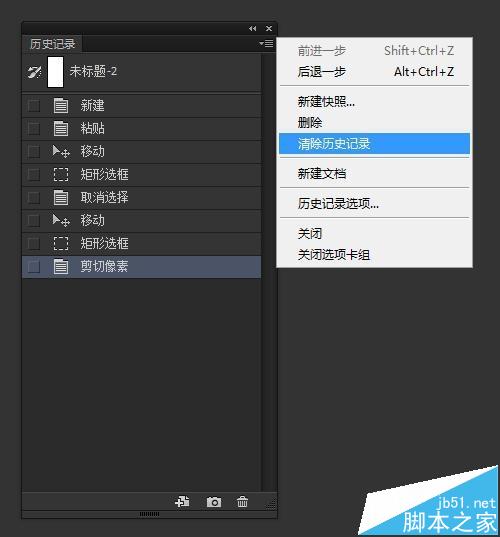Select the 未标题-2 snapshot thumbnail

(55, 72)
